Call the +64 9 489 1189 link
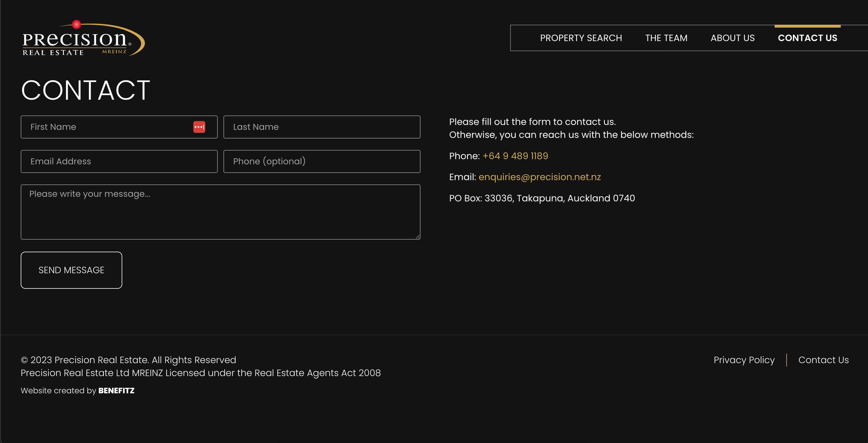The height and width of the screenshot is (443, 868). (x=515, y=156)
